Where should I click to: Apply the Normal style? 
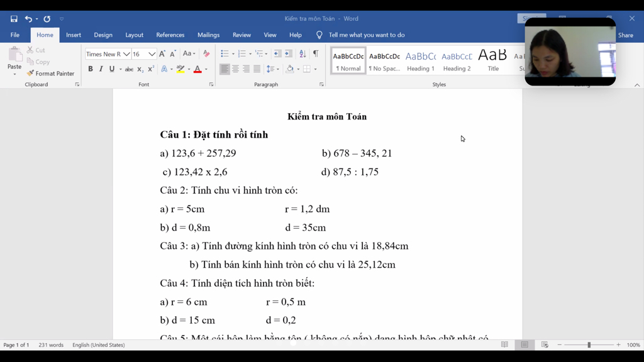[348, 62]
